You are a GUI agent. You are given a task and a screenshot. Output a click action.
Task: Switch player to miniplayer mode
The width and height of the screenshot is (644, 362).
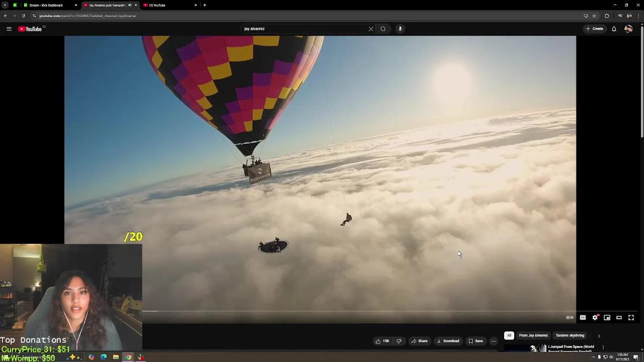point(607,317)
